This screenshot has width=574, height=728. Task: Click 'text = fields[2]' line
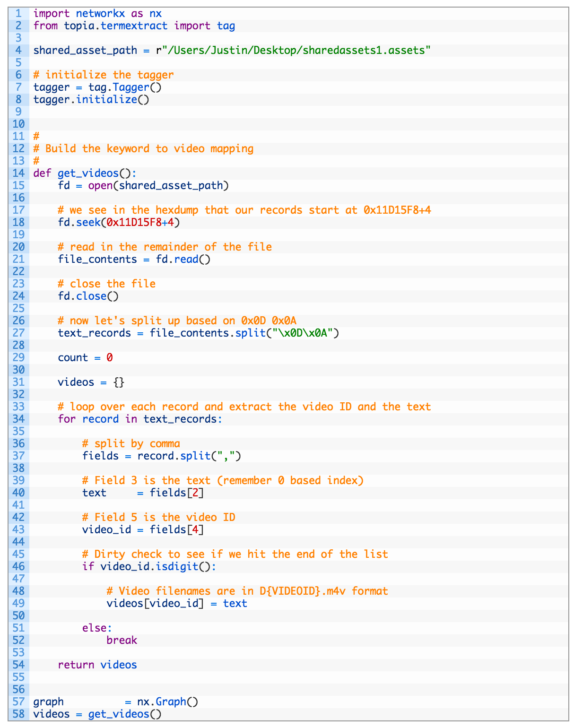click(143, 493)
